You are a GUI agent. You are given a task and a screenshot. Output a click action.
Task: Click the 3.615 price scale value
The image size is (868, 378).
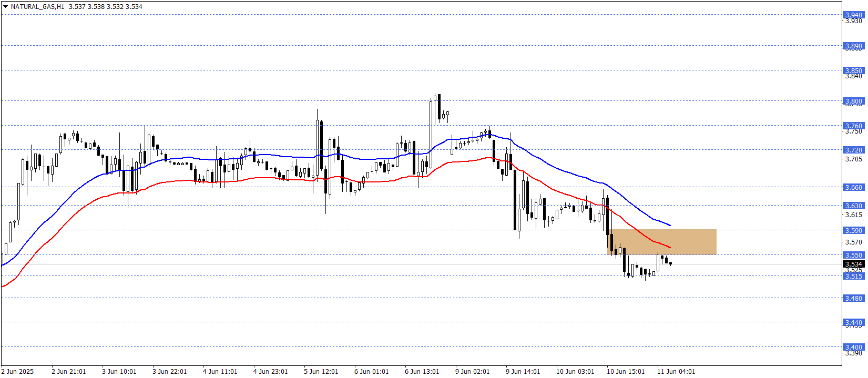point(854,215)
